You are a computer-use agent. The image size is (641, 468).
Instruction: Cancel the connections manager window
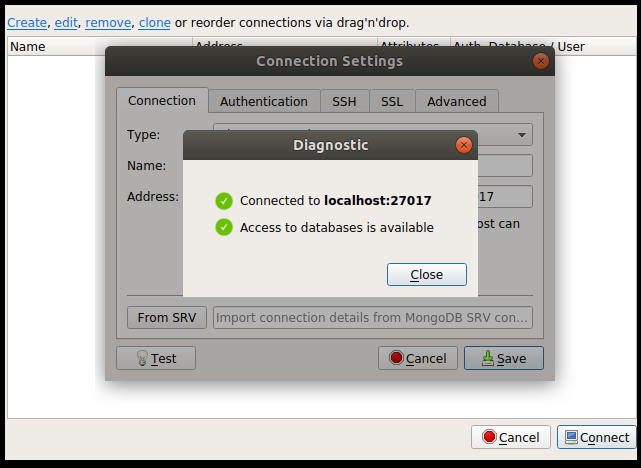click(x=511, y=437)
